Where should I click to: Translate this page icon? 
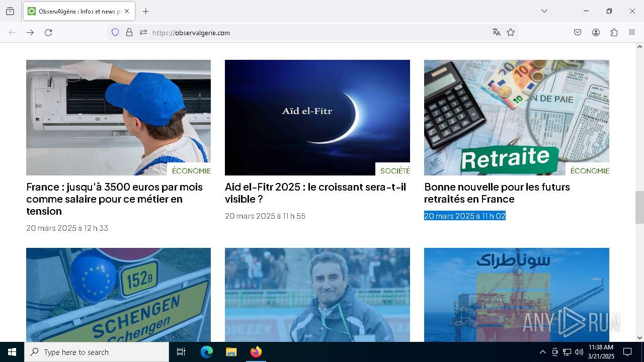point(497,32)
